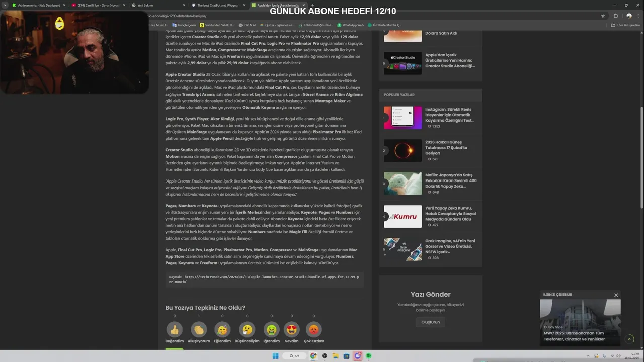Open the Tütün Sözlüğü bookmark
The width and height of the screenshot is (644, 362).
click(315, 25)
